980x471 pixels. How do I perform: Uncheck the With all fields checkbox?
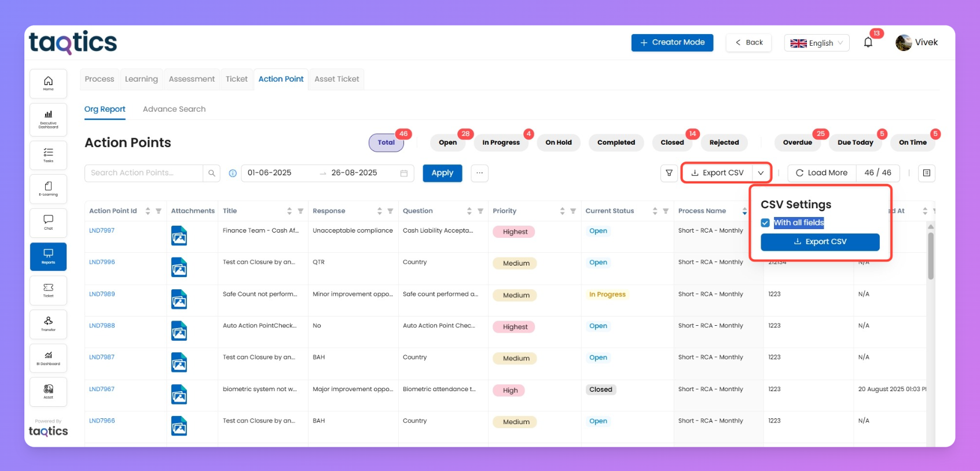click(x=765, y=223)
